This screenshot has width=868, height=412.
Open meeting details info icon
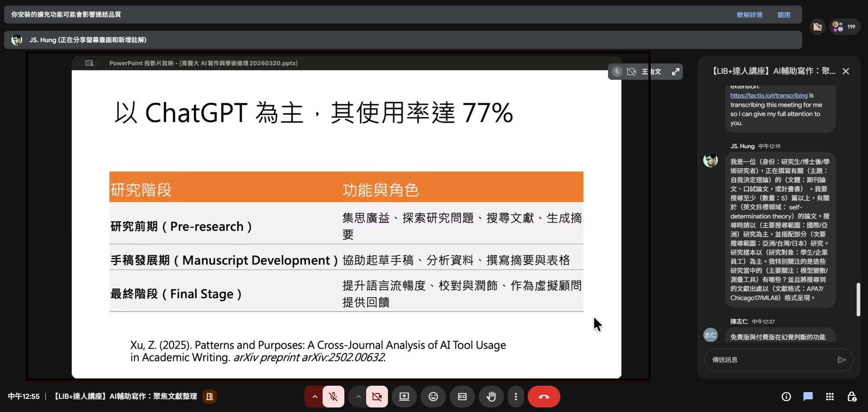[x=786, y=397]
